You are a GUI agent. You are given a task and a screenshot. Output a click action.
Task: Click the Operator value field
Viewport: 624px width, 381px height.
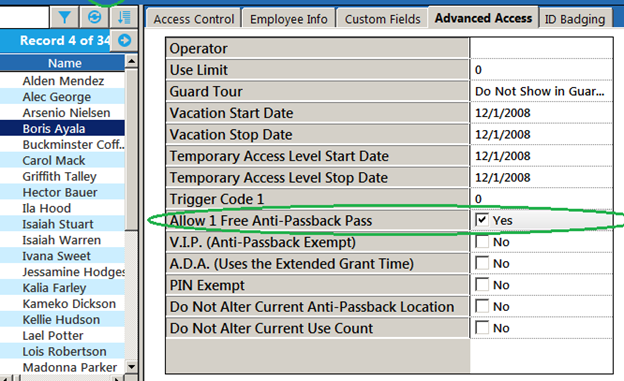pos(541,48)
